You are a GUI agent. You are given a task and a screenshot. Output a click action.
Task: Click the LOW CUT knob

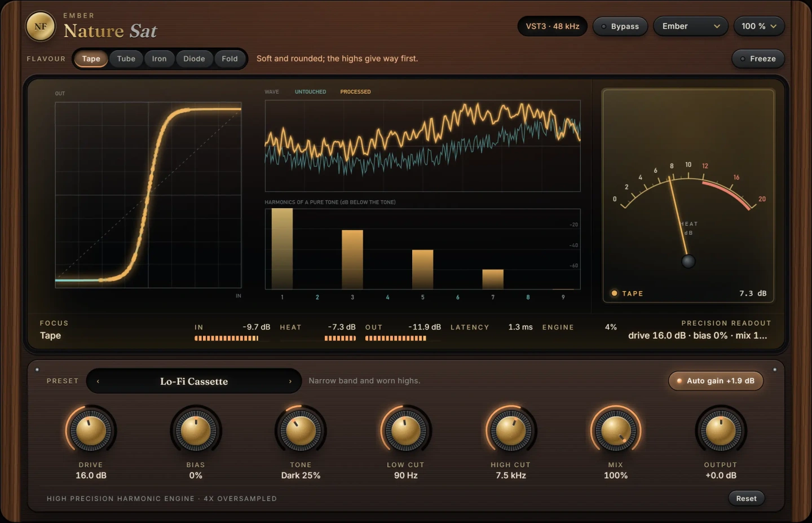[x=405, y=430]
